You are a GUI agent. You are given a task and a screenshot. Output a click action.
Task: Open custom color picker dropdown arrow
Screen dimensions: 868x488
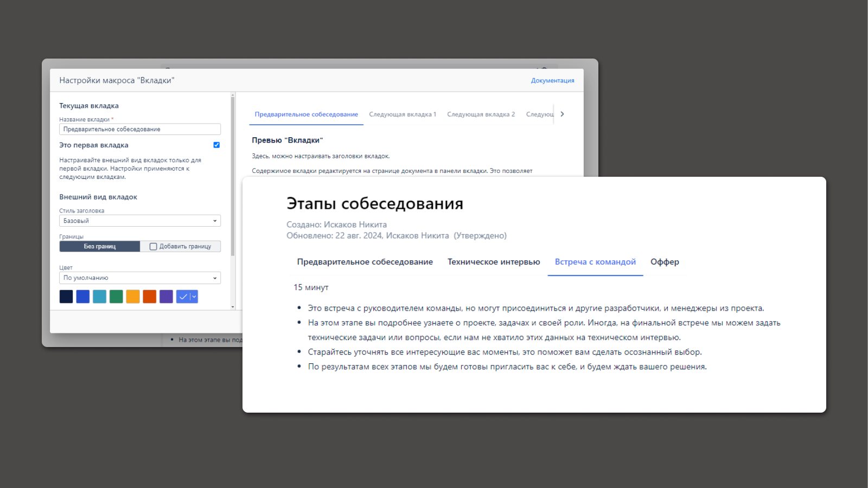194,297
